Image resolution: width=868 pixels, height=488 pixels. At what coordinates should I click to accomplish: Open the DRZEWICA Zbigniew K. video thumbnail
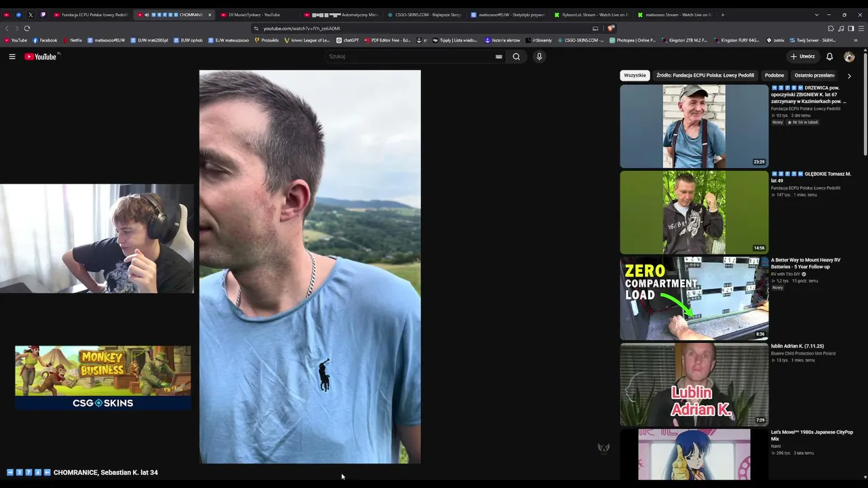(x=694, y=126)
